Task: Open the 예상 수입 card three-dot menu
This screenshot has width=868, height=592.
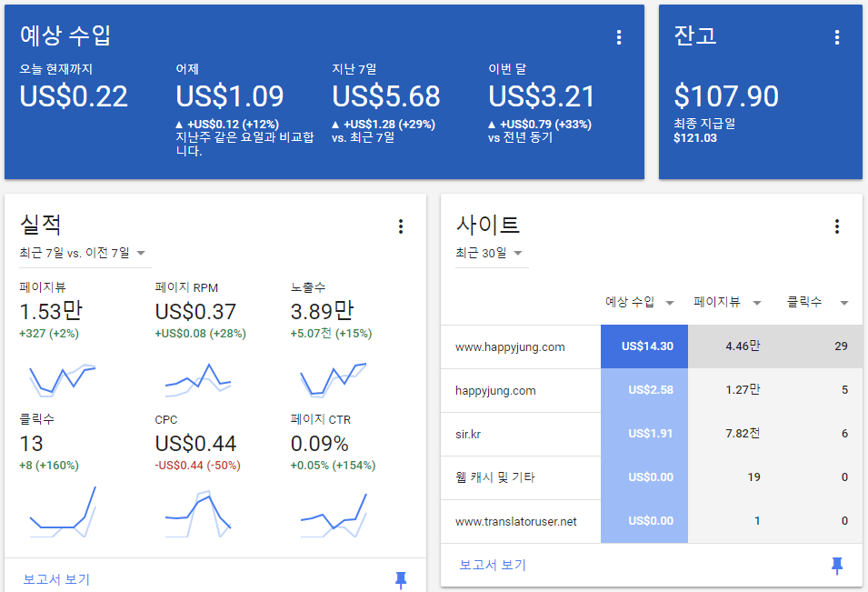Action: click(x=619, y=37)
